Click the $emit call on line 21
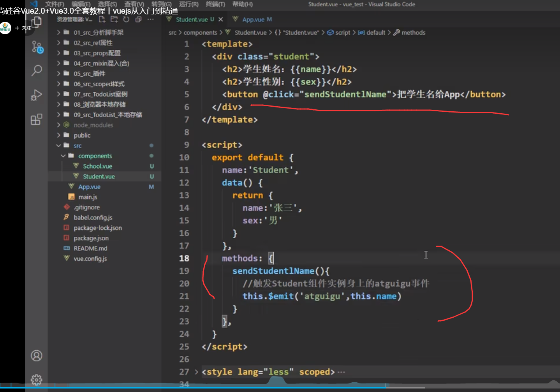 coord(281,296)
